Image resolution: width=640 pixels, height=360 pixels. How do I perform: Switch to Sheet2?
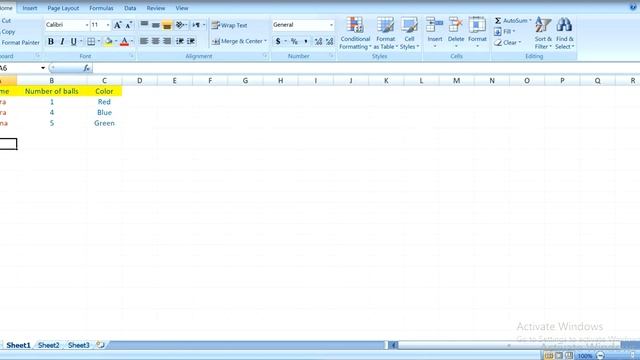(x=49, y=345)
